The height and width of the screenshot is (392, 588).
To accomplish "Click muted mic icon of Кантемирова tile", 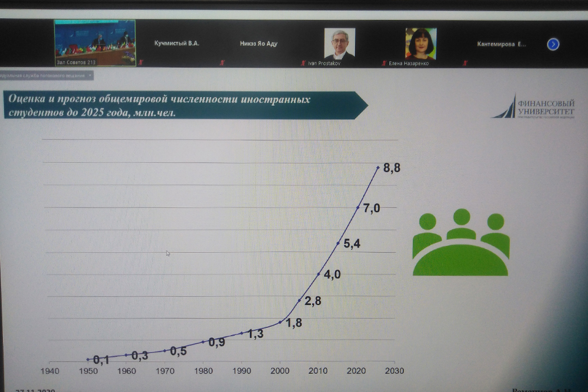I will point(465,63).
